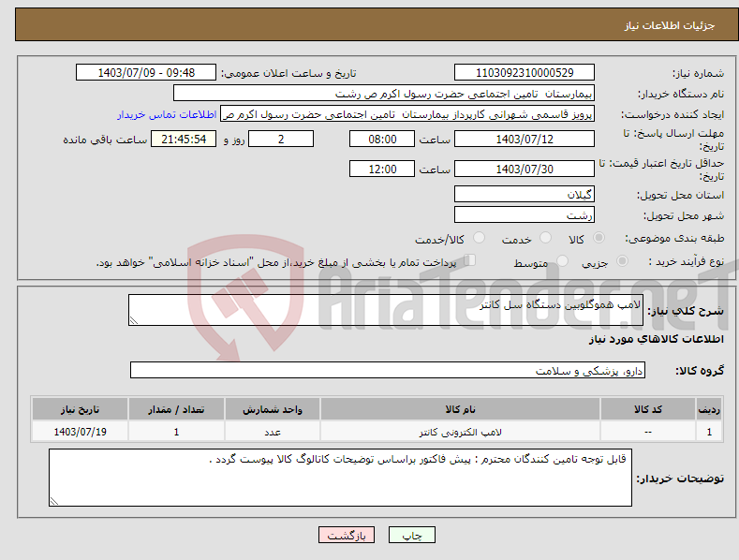
Task: Click the بازگشت (back) button
Action: coord(347,535)
